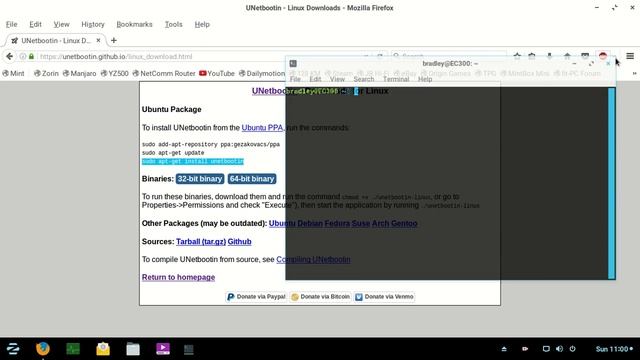
Task: Click the terminal window's title bar icon
Action: point(293,63)
